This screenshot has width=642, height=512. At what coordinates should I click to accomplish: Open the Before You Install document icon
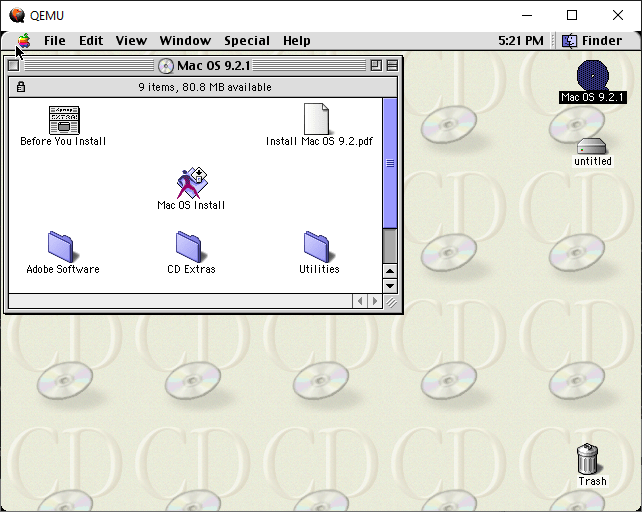(64, 121)
